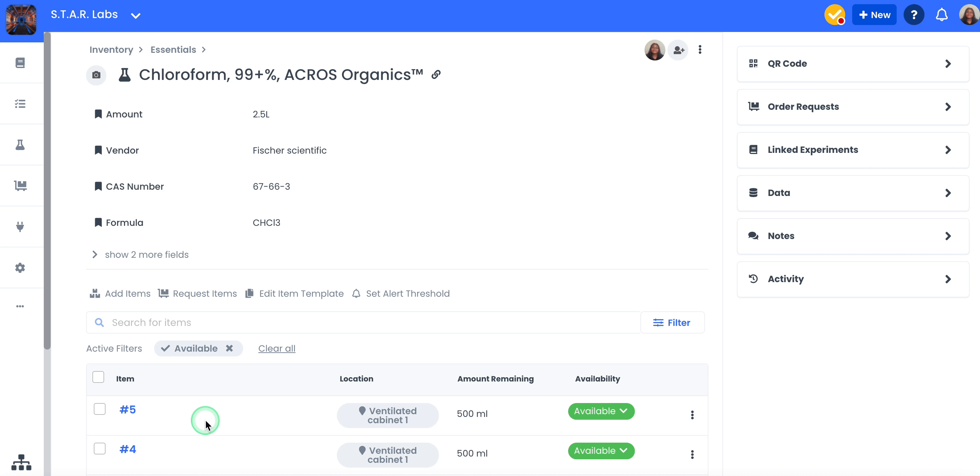Open the organization hierarchy sidebar icon
The height and width of the screenshot is (476, 980).
pyautogui.click(x=21, y=462)
